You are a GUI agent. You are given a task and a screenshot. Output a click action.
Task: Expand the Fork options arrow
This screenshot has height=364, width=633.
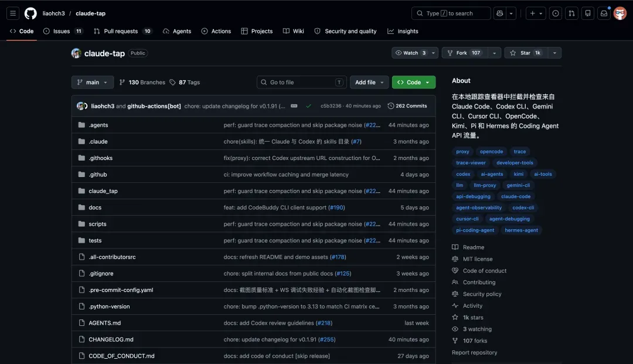point(495,53)
